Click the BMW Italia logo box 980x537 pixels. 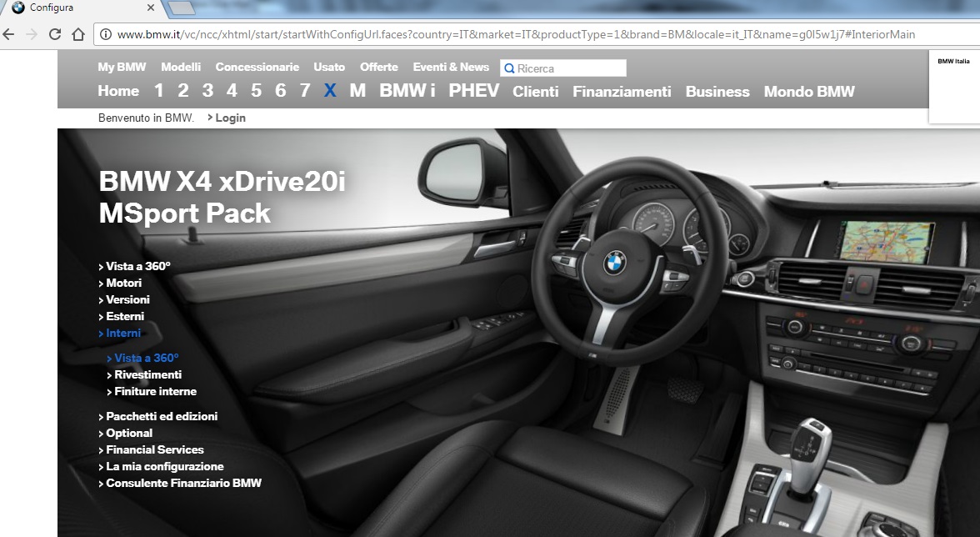pos(953,86)
